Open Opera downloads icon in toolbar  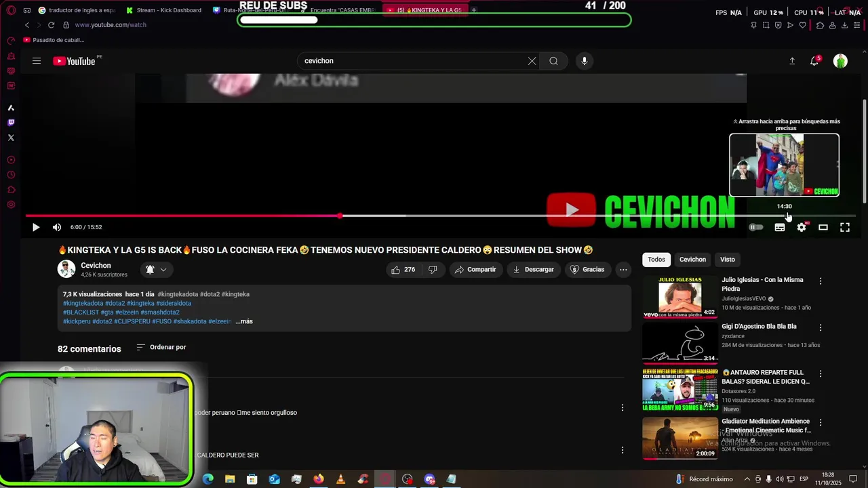(x=844, y=25)
